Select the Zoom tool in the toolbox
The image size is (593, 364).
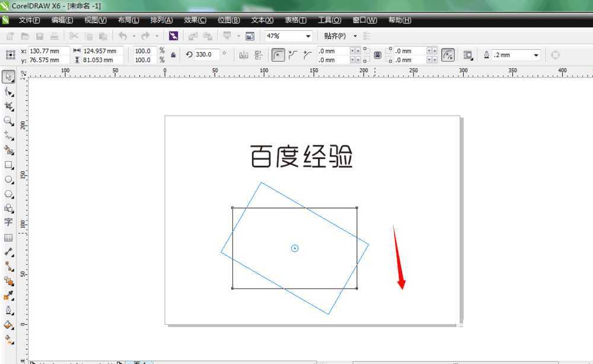coord(8,121)
